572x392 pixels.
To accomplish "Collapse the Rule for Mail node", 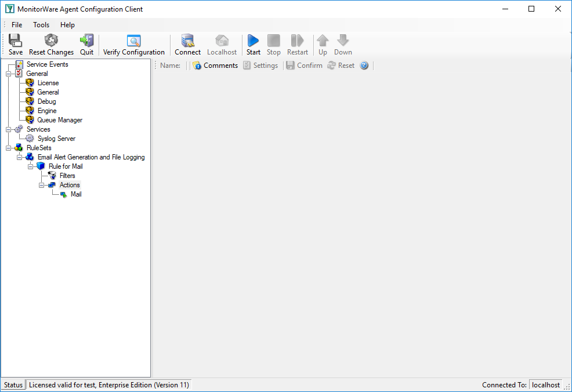I will [30, 166].
